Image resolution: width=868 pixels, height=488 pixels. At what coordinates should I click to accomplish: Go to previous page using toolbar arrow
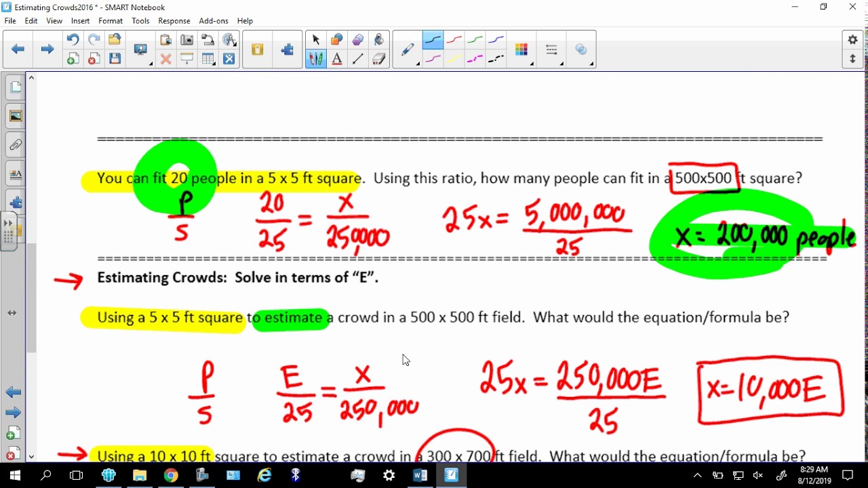click(18, 49)
